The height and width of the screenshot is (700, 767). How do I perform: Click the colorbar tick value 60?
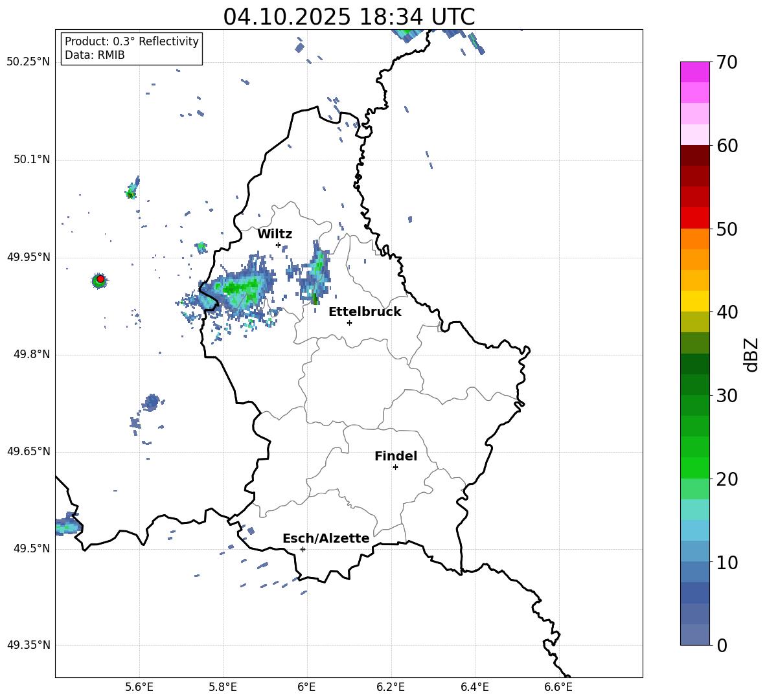727,146
